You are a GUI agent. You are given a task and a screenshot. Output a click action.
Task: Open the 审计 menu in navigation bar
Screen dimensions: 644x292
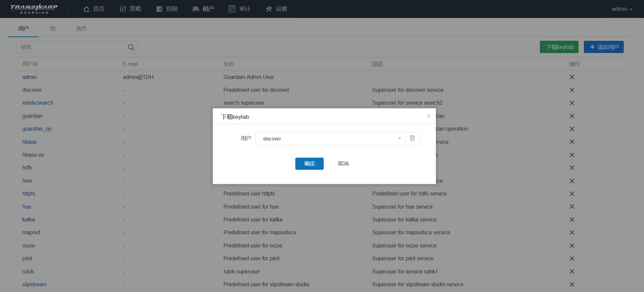pyautogui.click(x=240, y=9)
